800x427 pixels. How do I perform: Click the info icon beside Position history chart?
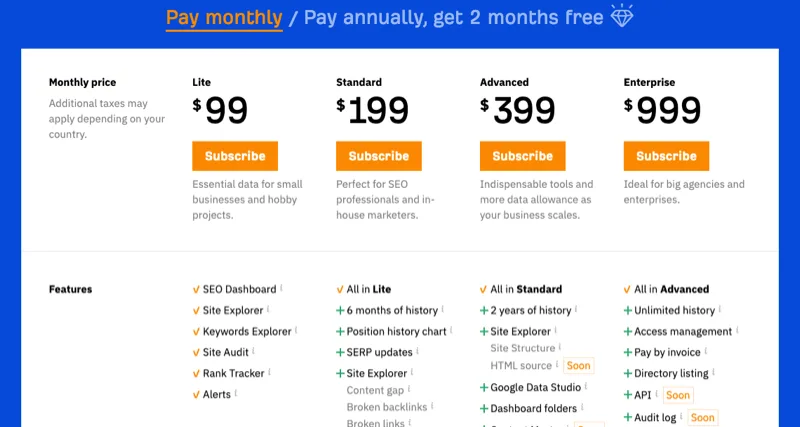point(452,330)
